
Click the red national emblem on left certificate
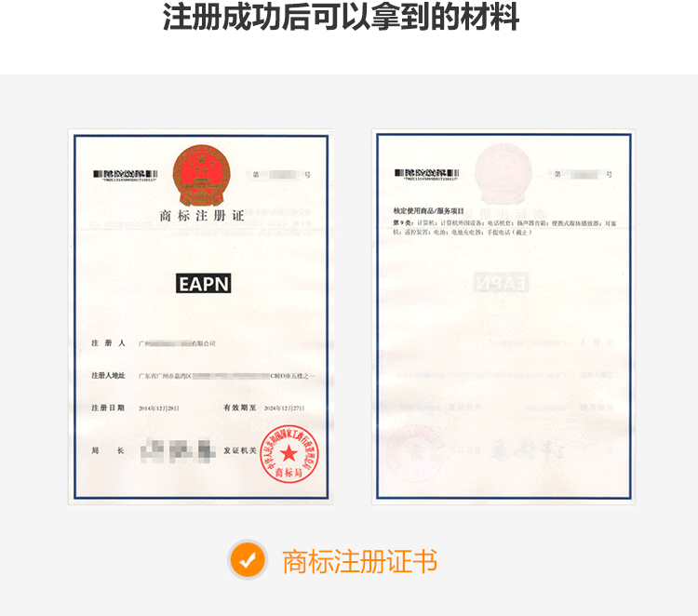point(202,175)
